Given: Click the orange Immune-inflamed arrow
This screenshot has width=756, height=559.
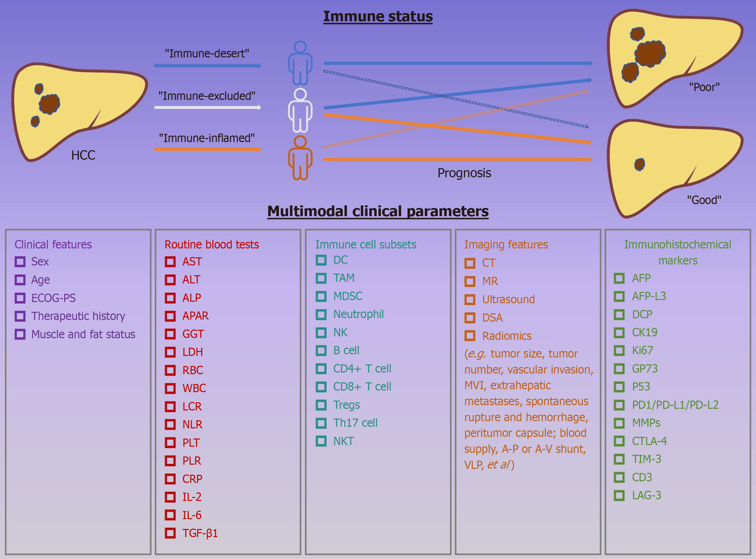Looking at the screenshot, I should (207, 149).
